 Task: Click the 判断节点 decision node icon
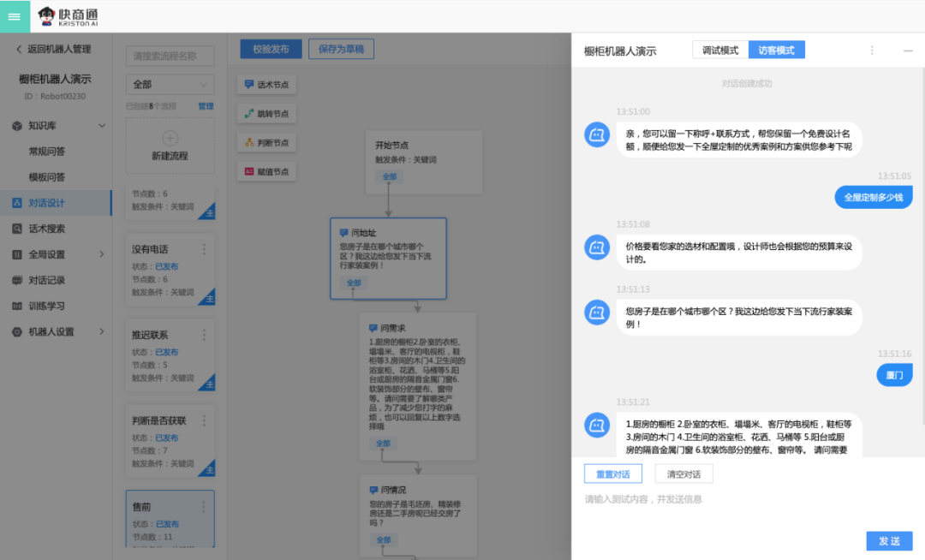[x=249, y=143]
